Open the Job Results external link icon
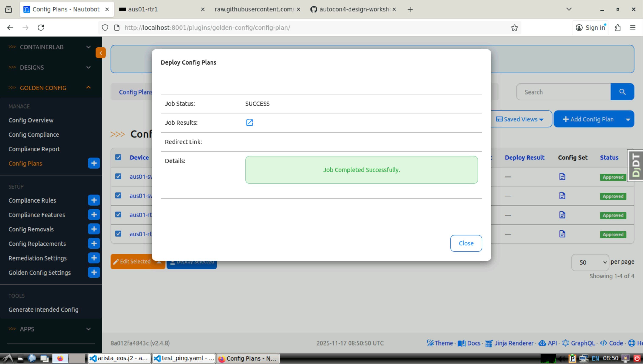Viewport: 643px width, 364px height. pos(249,123)
